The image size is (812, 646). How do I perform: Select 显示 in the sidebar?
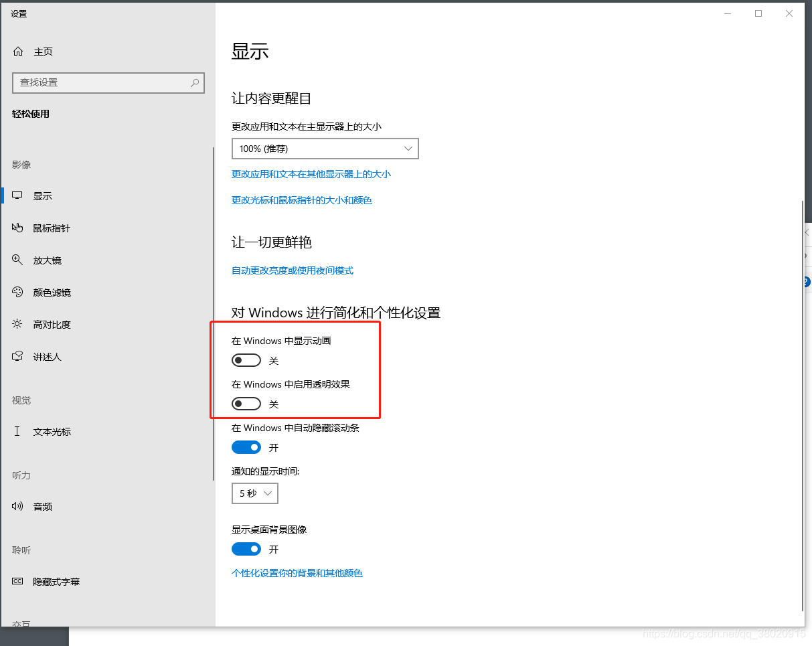tap(43, 196)
